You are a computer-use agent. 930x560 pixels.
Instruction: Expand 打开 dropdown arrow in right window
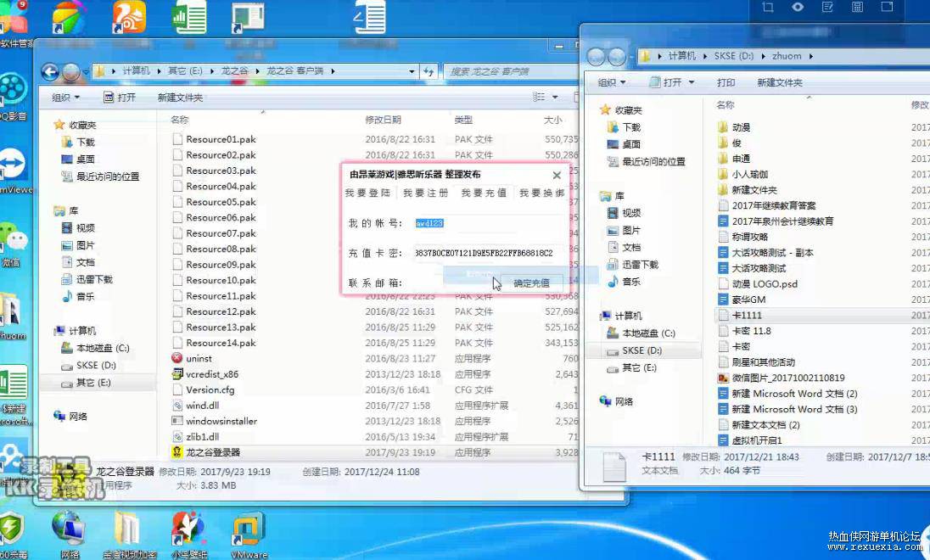692,82
